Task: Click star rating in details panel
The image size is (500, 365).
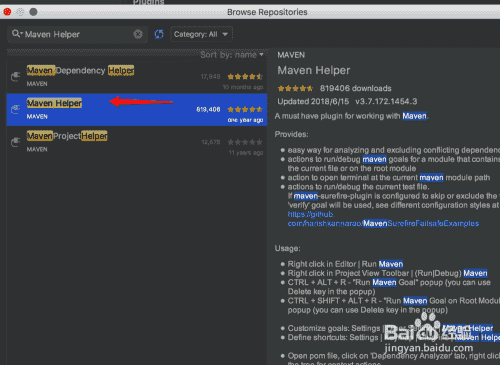Action: 295,88
